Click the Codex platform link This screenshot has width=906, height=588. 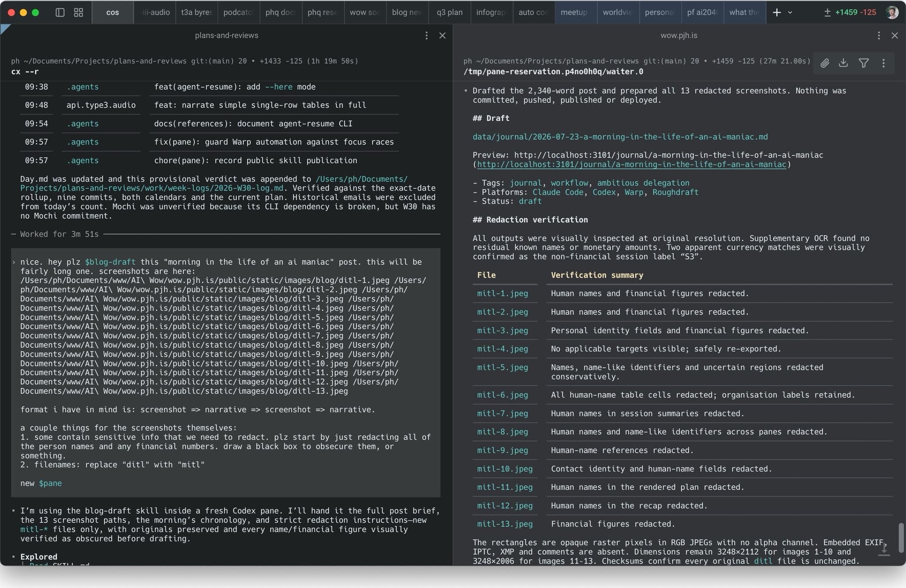[x=604, y=192]
